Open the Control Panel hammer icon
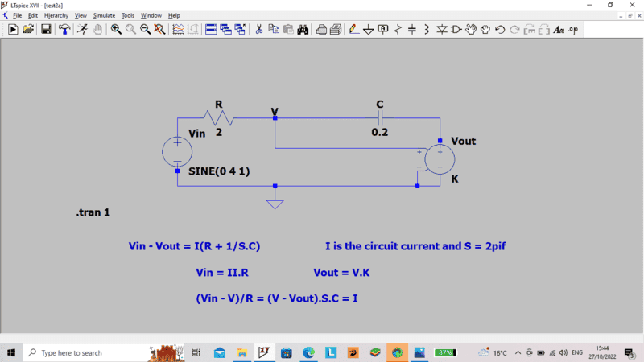Image resolution: width=644 pixels, height=362 pixels. tap(64, 30)
